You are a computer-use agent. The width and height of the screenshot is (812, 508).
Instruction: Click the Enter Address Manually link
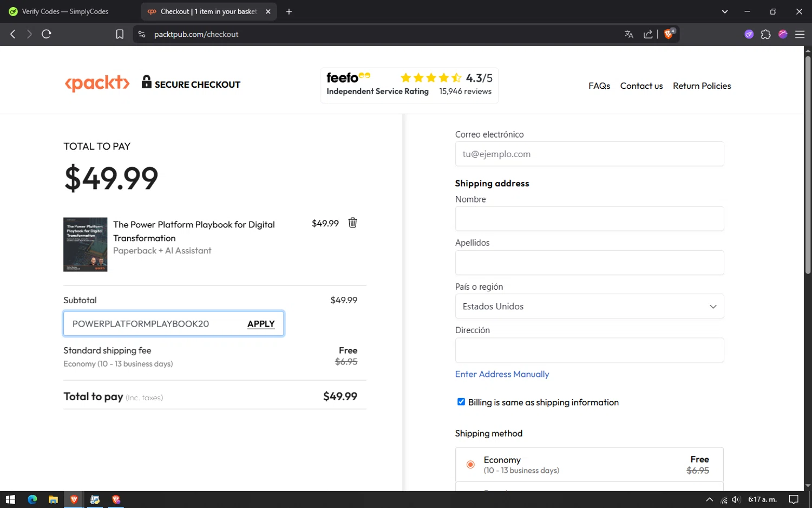(x=502, y=374)
